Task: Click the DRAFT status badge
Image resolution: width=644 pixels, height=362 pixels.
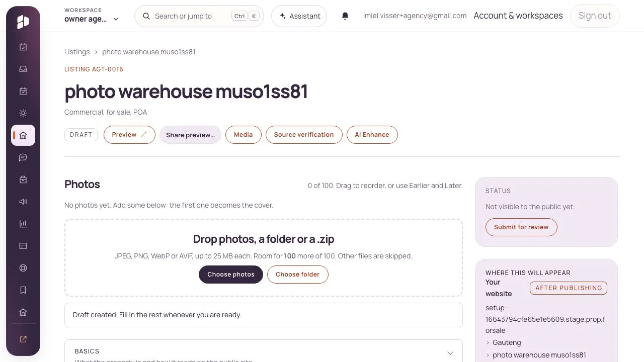Action: tap(81, 135)
